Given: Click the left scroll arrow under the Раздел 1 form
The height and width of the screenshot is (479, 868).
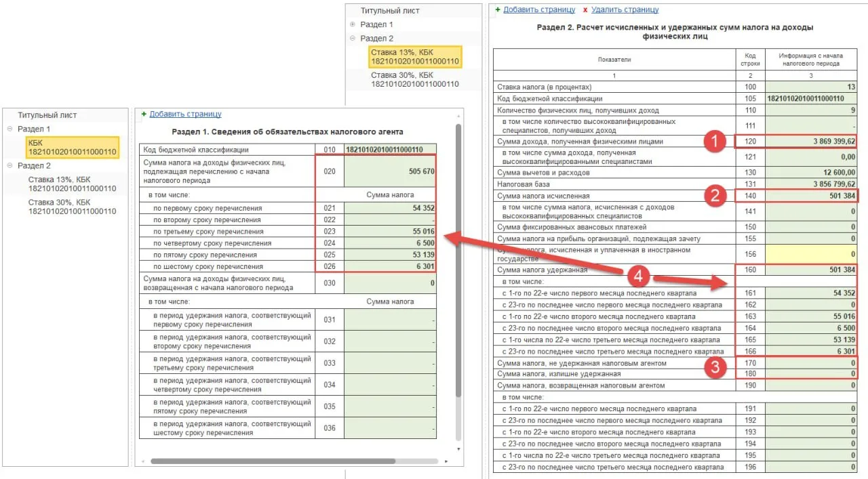Looking at the screenshot, I should 142,461.
